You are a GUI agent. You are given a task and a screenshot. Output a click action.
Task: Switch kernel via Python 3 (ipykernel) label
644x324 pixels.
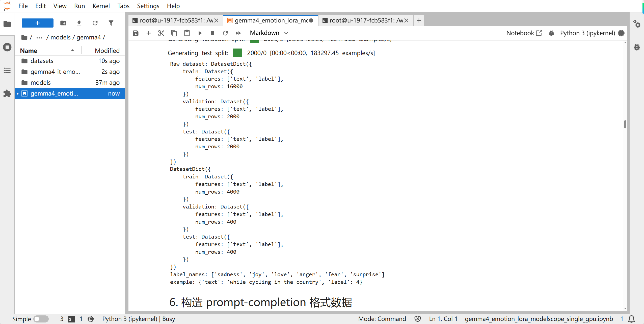[x=587, y=33]
